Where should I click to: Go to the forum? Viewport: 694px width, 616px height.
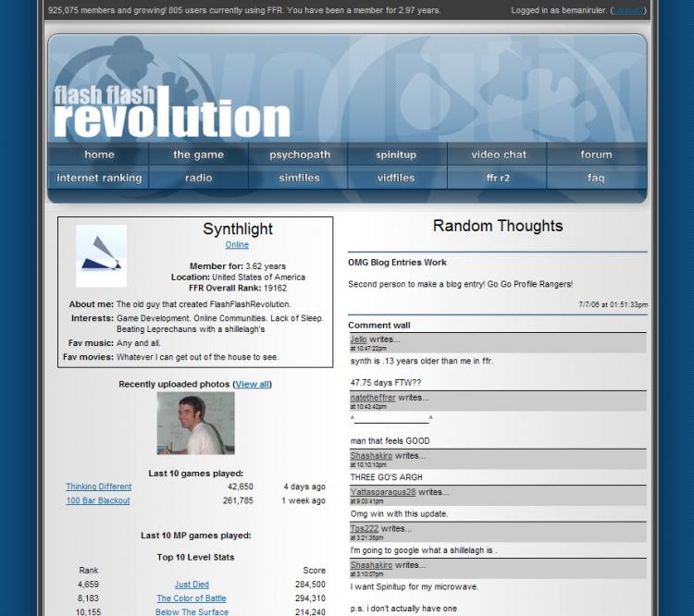596,154
